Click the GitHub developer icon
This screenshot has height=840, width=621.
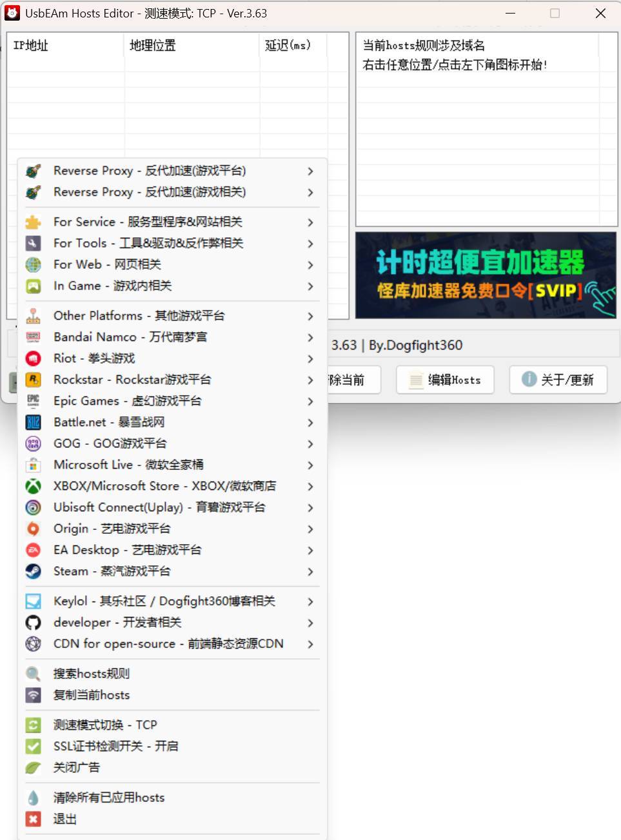33,623
